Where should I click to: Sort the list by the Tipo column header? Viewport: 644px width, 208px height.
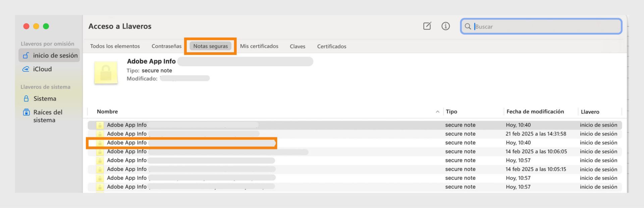[451, 112]
